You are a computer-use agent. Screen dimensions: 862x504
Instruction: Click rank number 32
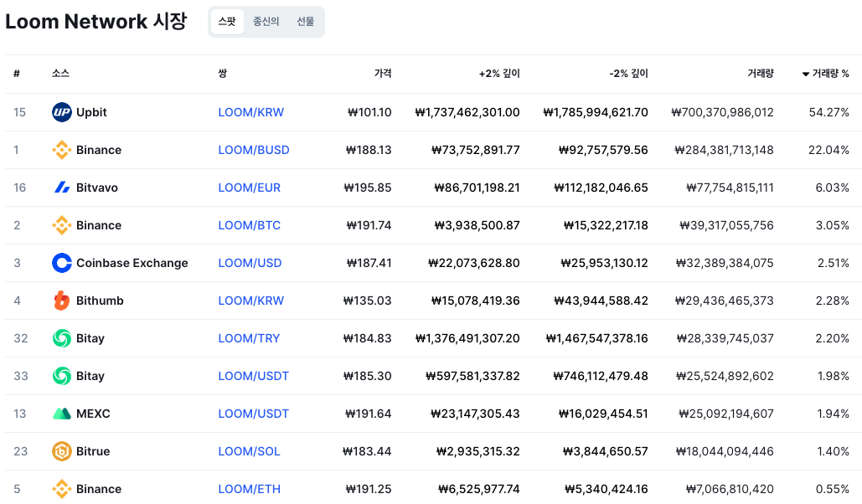(x=20, y=338)
